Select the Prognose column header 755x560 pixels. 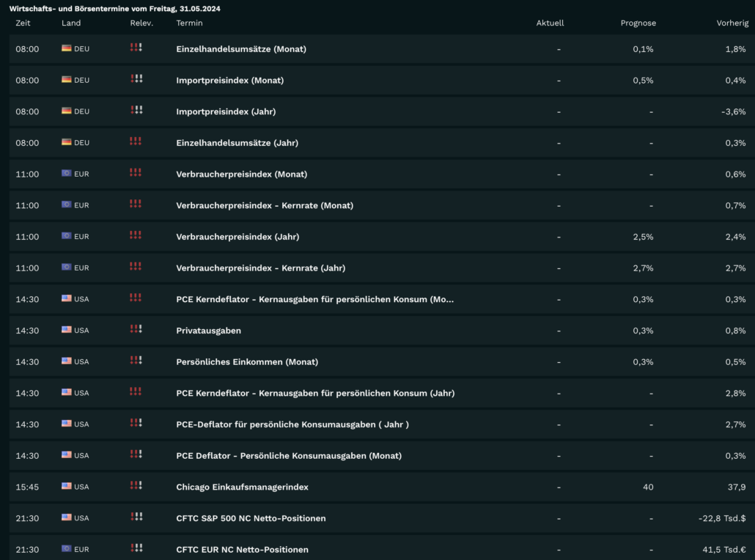coord(638,23)
